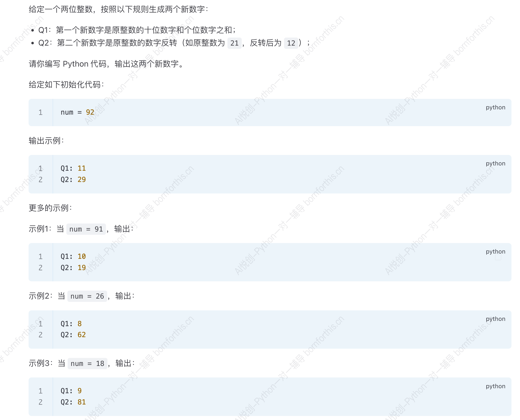Click the output line "Q2: 62"
The image size is (520, 420).
pyautogui.click(x=73, y=335)
